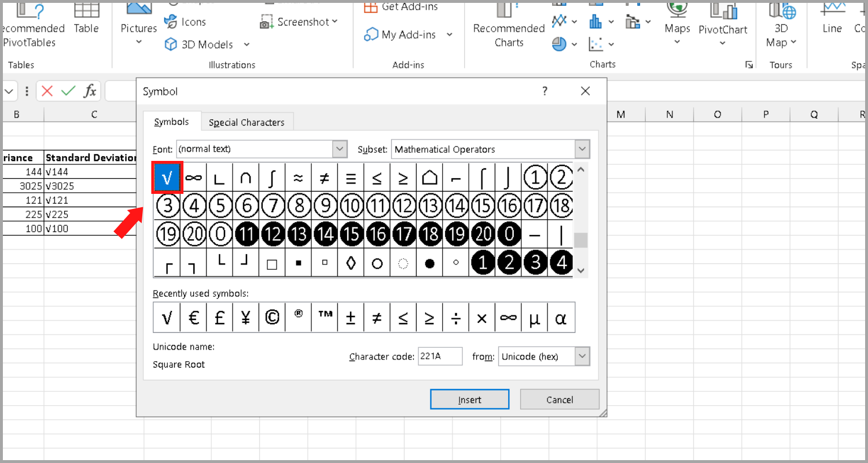This screenshot has height=463, width=868.
Task: Open the Subset dropdown showing Mathematical Operators
Action: 583,149
